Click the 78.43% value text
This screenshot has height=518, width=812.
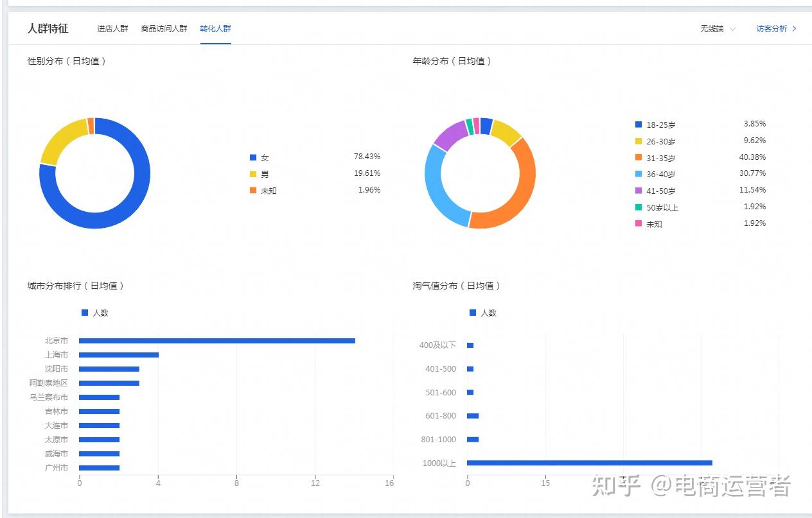367,157
